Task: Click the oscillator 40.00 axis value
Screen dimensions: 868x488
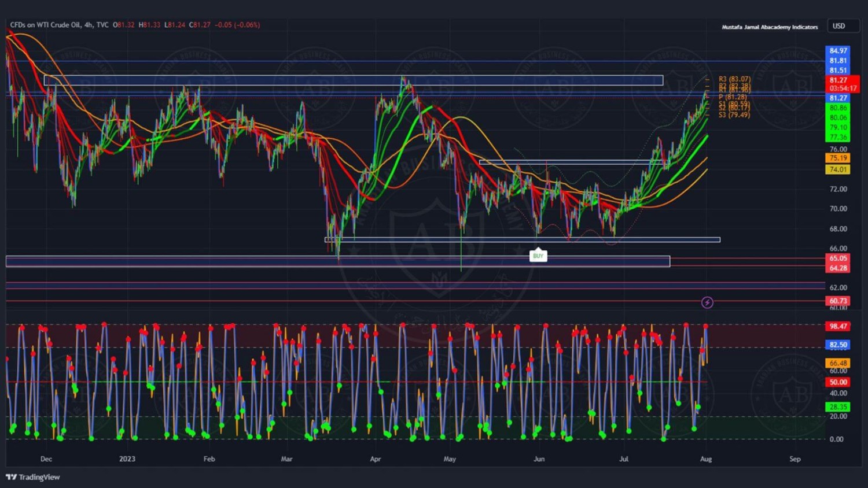Action: coord(838,393)
